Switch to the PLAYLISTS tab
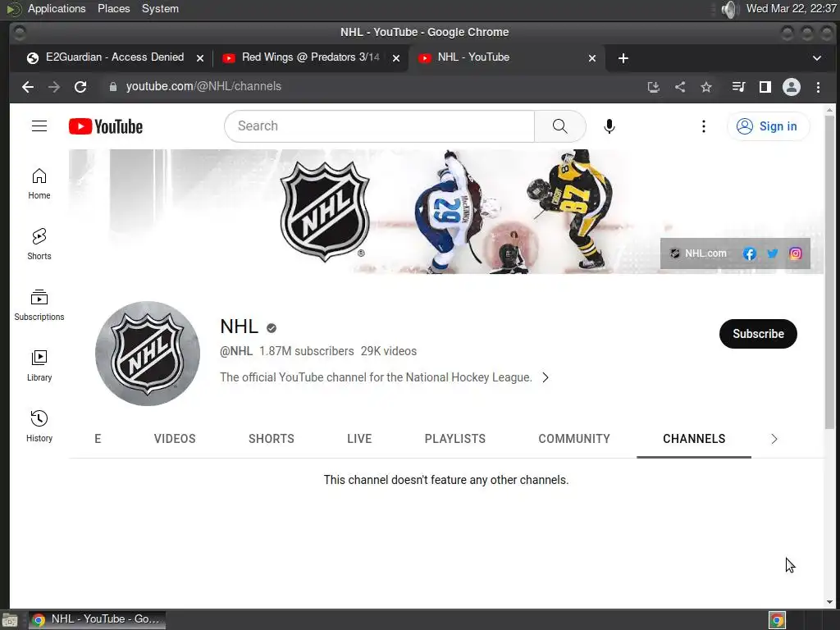This screenshot has width=840, height=630. [455, 439]
